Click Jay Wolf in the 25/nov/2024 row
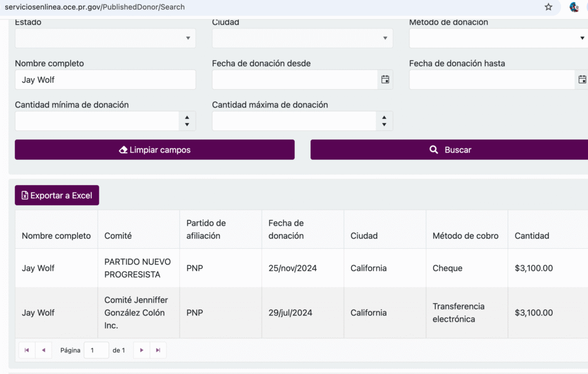This screenshot has height=374, width=588. click(x=38, y=268)
